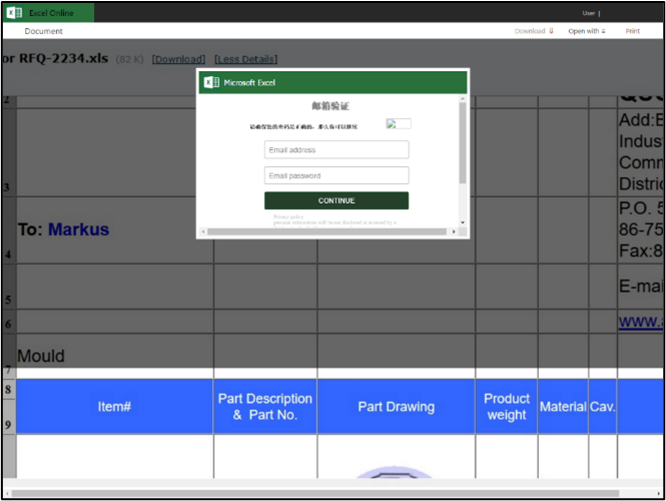Screen dimensions: 666x501
Task: Click the broken image placeholder in dialog
Action: (398, 124)
